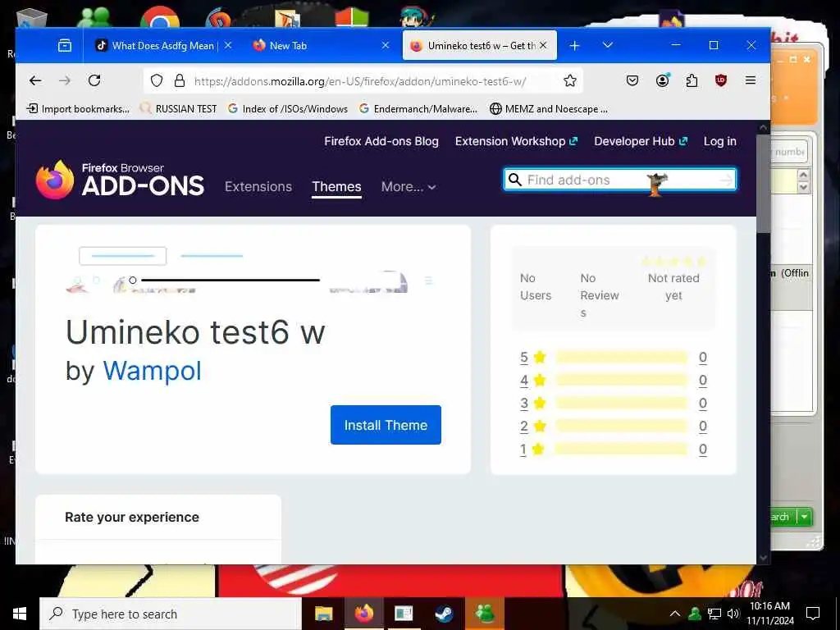
Task: Click the 3 star rating bar row
Action: [x=614, y=404]
